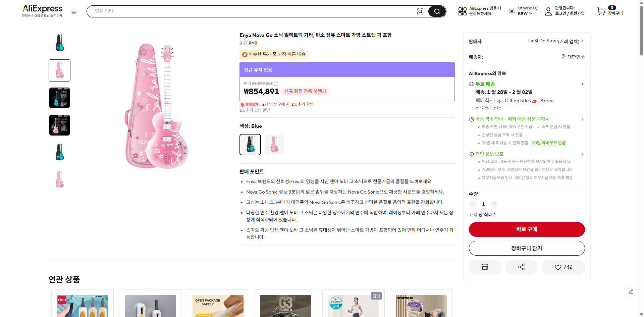Image resolution: width=644 pixels, height=317 pixels.
Task: Click the camera image-search icon
Action: [x=420, y=11]
